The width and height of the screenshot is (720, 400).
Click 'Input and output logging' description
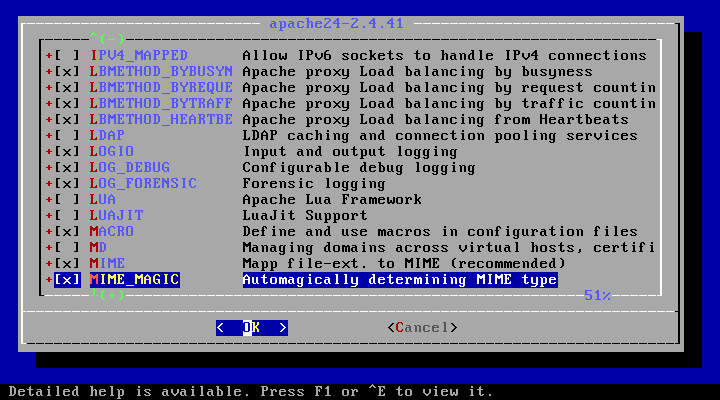[350, 152]
